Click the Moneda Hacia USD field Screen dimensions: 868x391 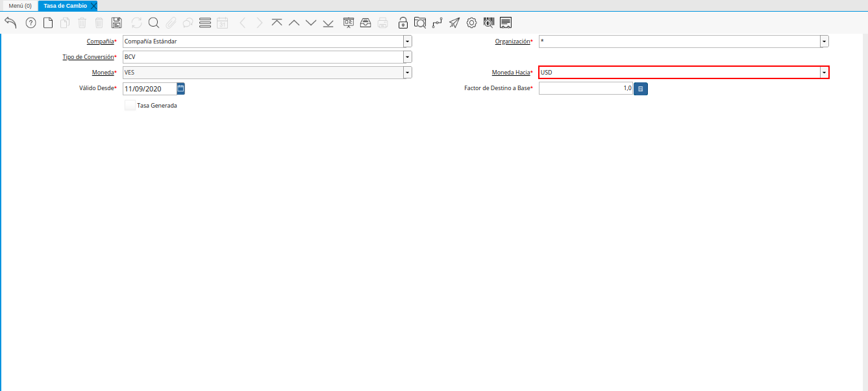[679, 73]
